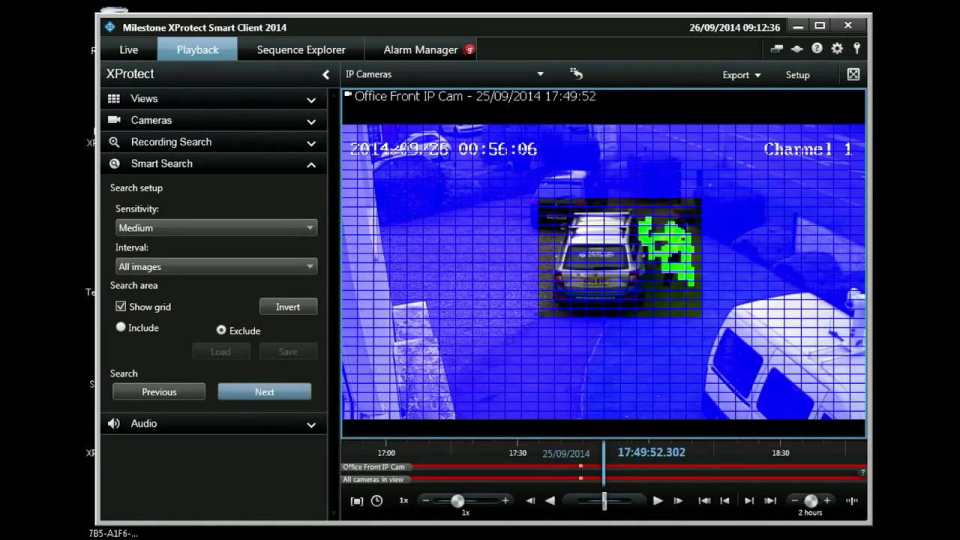This screenshot has width=960, height=540.
Task: Collapse the XProtect side panel arrow
Action: tap(325, 75)
